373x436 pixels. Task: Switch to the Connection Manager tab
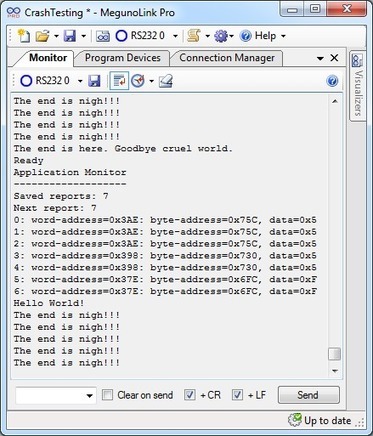(x=227, y=58)
